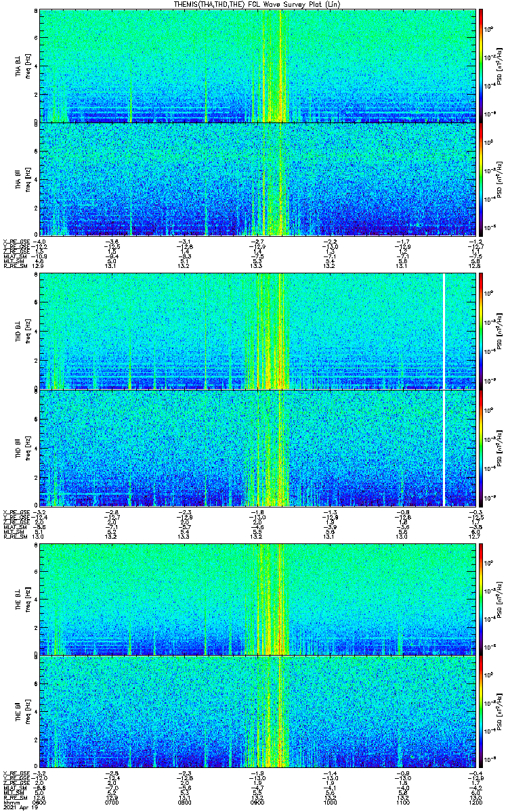Click the 'THD B∥' y-axis label
Image resolution: width=508 pixels, height=812 pixels.
[x=18, y=448]
